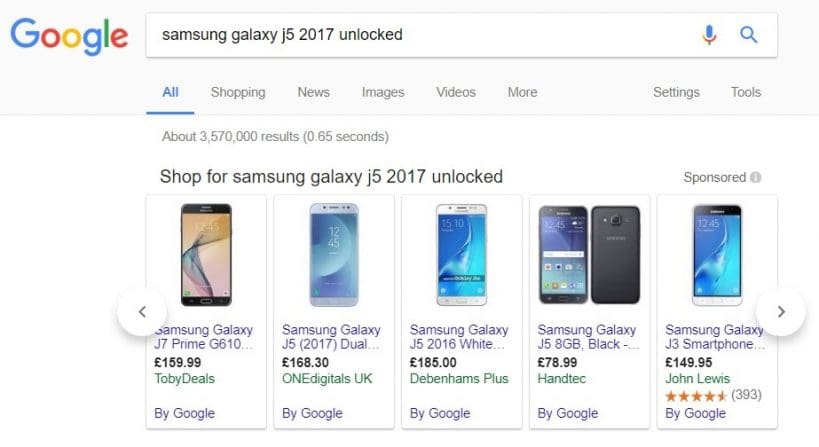Click the microphone voice search icon

709,35
